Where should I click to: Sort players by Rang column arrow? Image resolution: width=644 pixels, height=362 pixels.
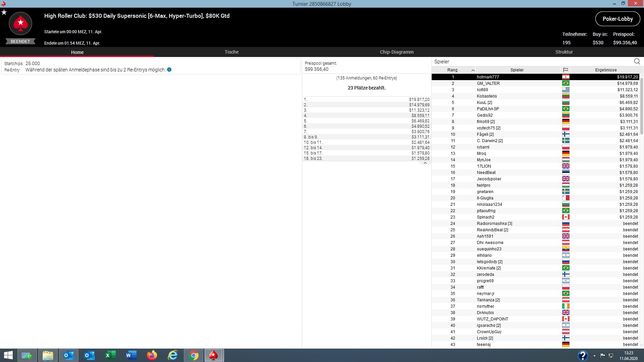point(473,70)
